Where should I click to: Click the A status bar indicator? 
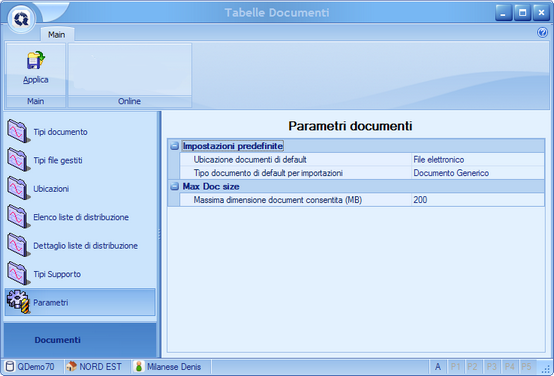438,366
